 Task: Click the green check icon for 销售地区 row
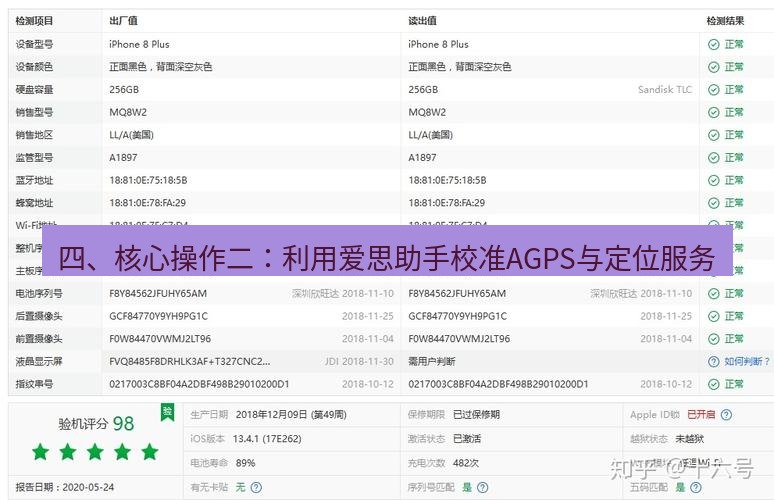coord(713,135)
